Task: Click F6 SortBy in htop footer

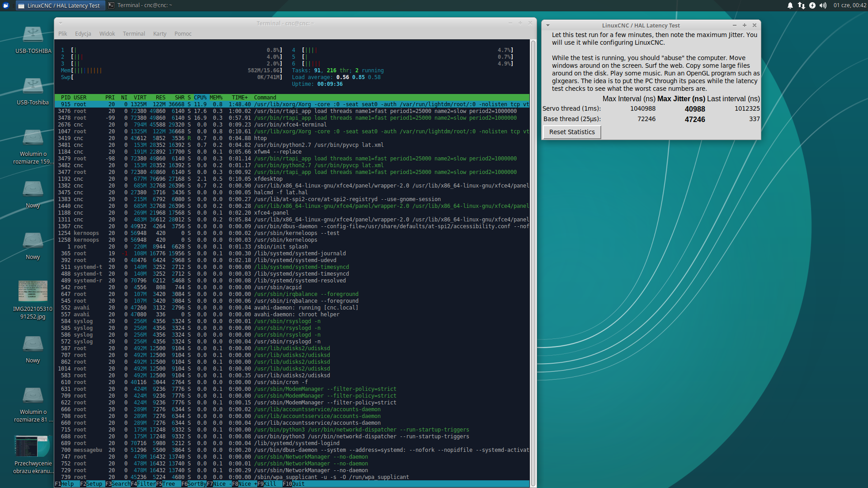Action: pos(194,484)
